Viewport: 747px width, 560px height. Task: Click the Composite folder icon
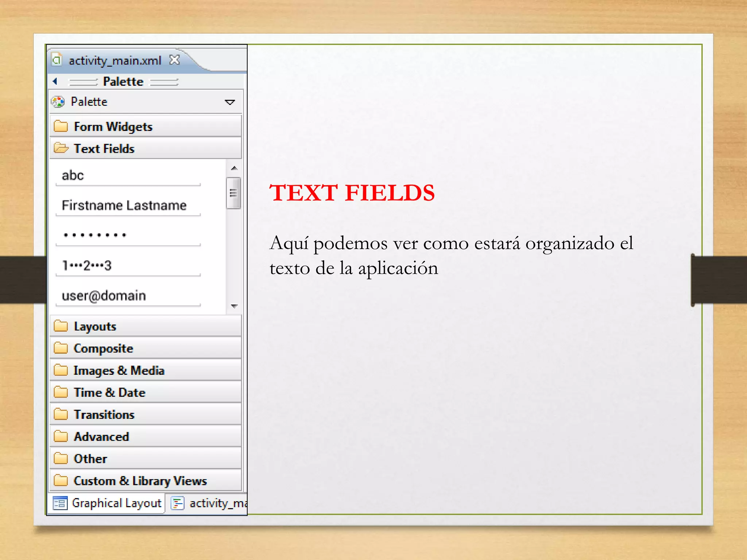coord(61,348)
